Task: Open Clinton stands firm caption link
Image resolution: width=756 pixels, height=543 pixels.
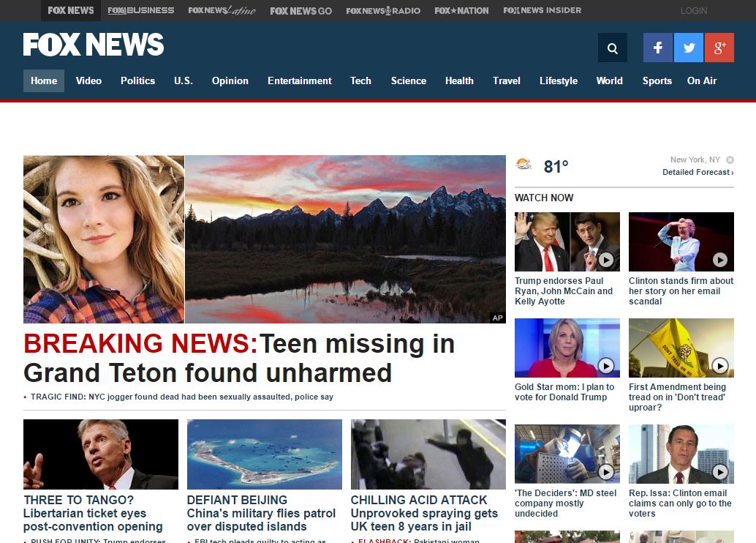Action: pyautogui.click(x=681, y=291)
